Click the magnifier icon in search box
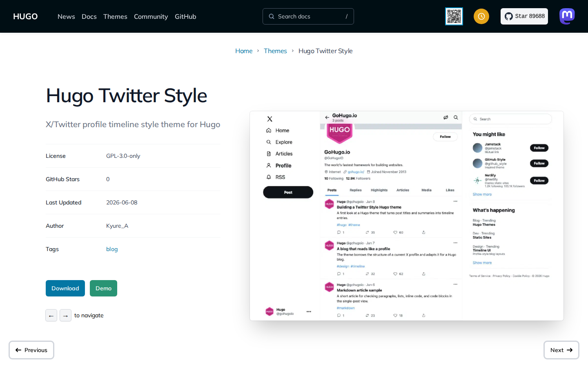 point(272,16)
